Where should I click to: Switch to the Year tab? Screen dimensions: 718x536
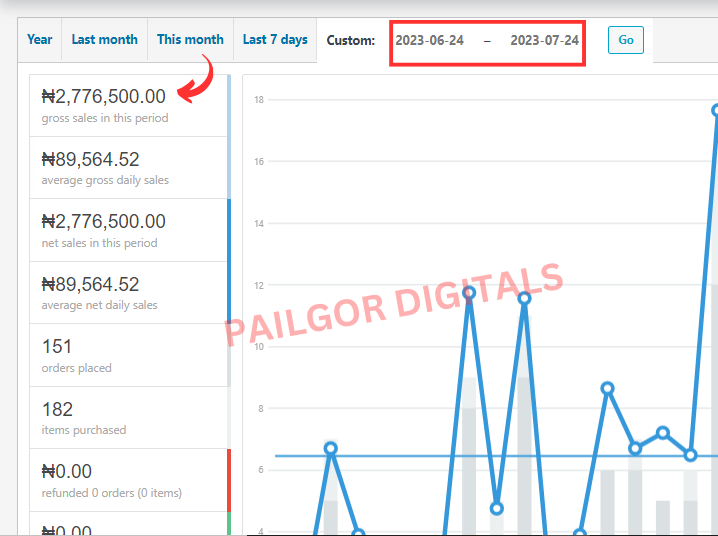point(40,40)
